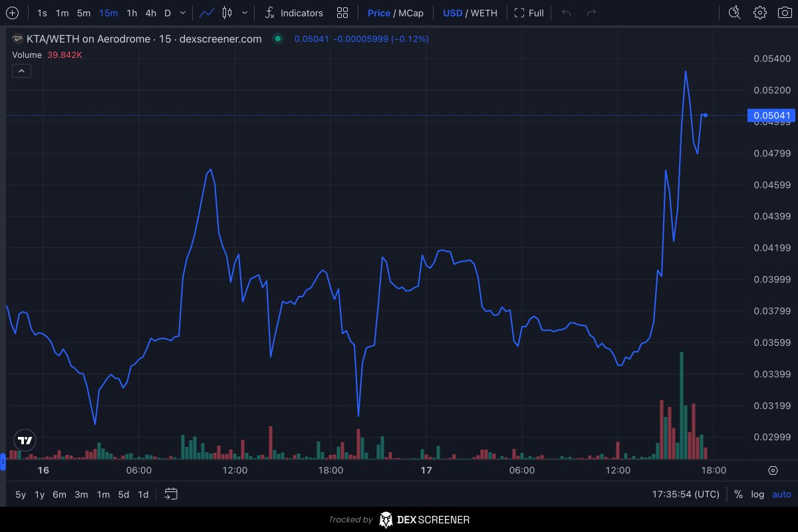Select the line chart type icon
798x532 pixels.
207,13
